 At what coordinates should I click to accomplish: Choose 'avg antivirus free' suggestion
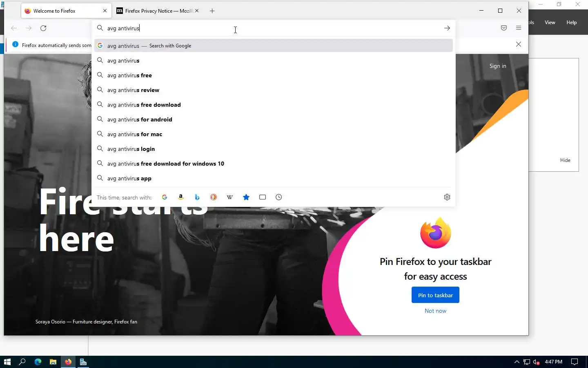tap(274, 75)
